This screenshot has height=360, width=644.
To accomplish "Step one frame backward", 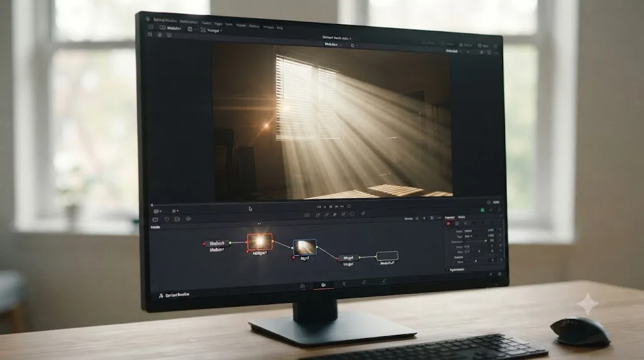I will pyautogui.click(x=325, y=206).
